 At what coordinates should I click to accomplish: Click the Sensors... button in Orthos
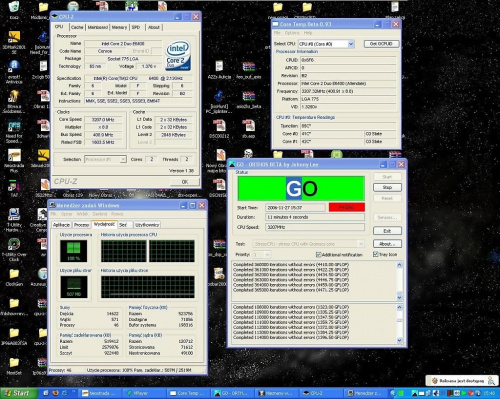click(x=387, y=217)
